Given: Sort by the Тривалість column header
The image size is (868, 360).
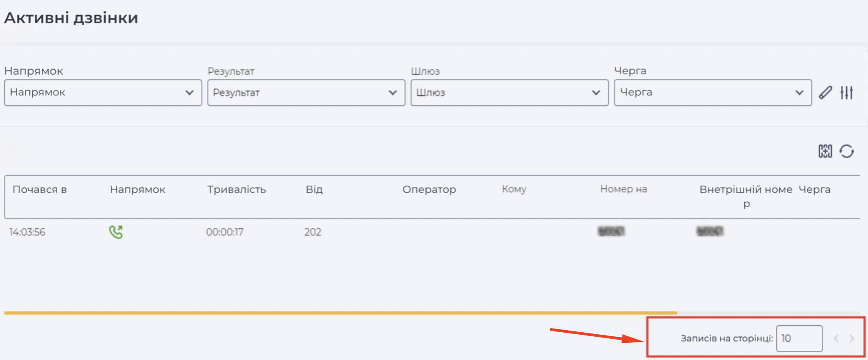Looking at the screenshot, I should click(237, 189).
